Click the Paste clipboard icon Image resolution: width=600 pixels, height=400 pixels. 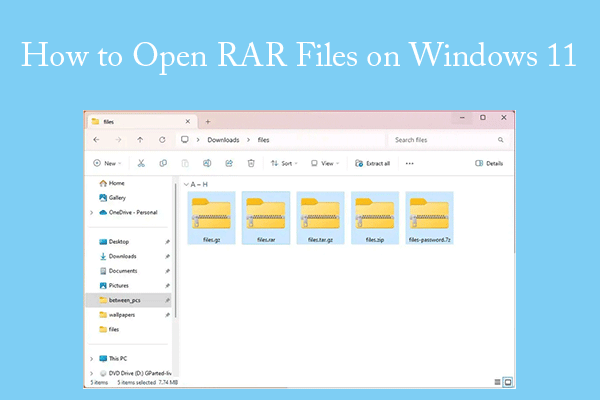pos(185,163)
